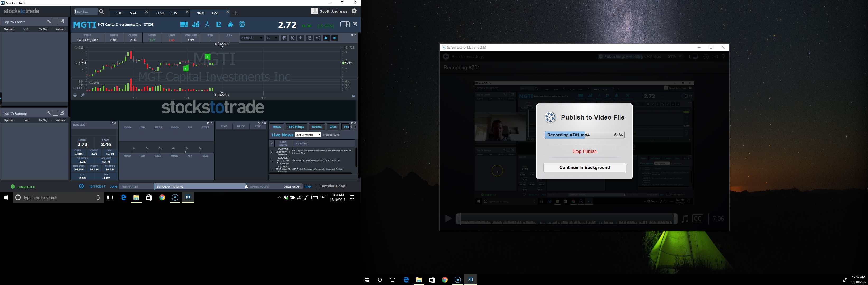Open the Last 2 Weeks news filter
Image resolution: width=868 pixels, height=285 pixels.
click(308, 135)
